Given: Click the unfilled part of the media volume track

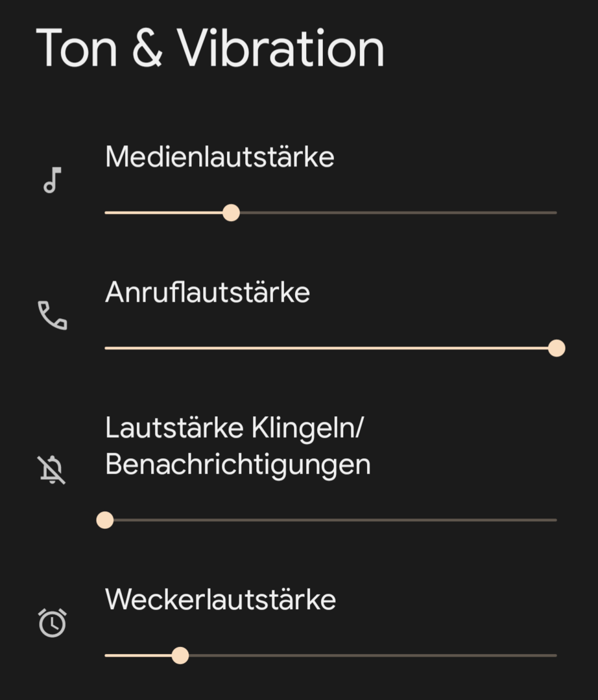Looking at the screenshot, I should pos(396,213).
